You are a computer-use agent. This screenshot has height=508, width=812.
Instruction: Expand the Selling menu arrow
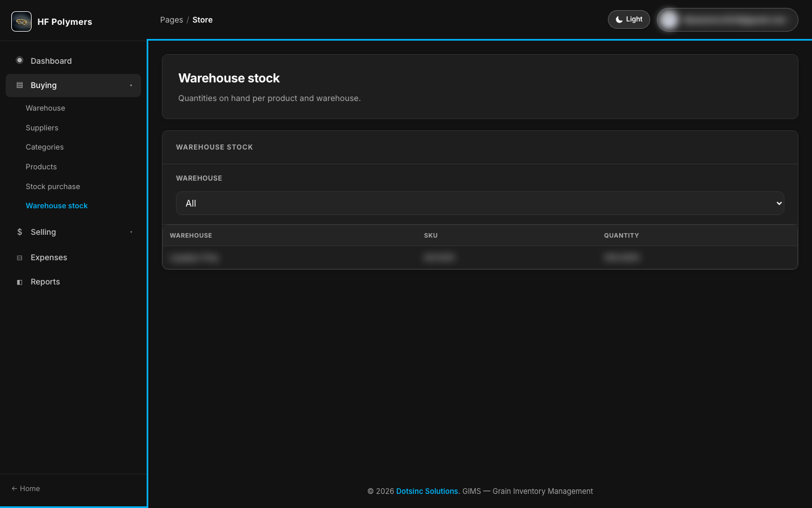[x=131, y=232]
